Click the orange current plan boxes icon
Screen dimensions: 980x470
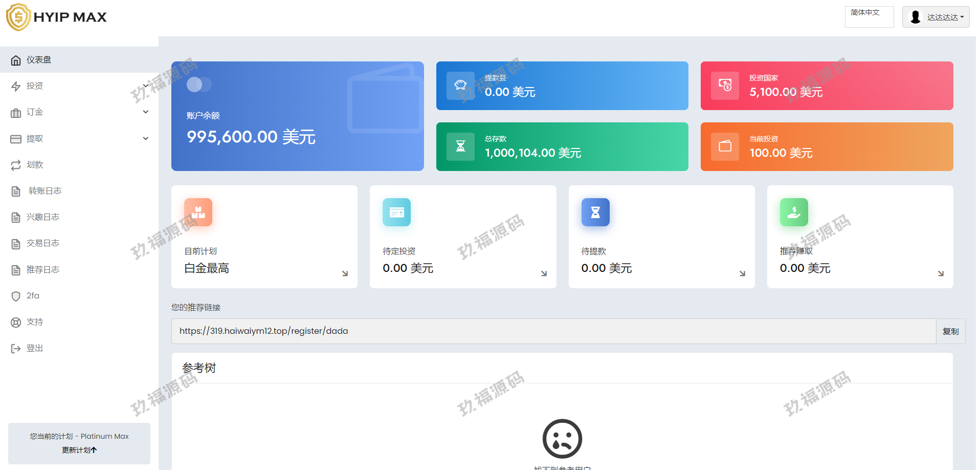[x=198, y=212]
